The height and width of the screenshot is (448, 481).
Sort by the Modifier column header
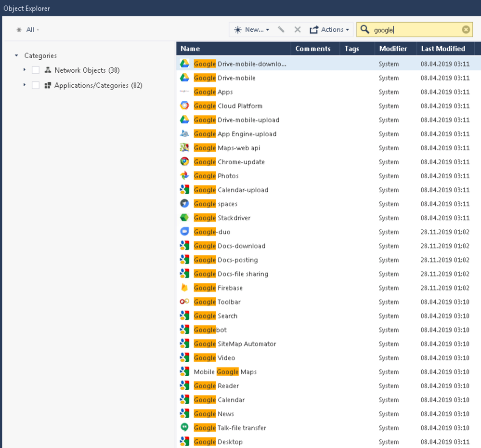396,49
